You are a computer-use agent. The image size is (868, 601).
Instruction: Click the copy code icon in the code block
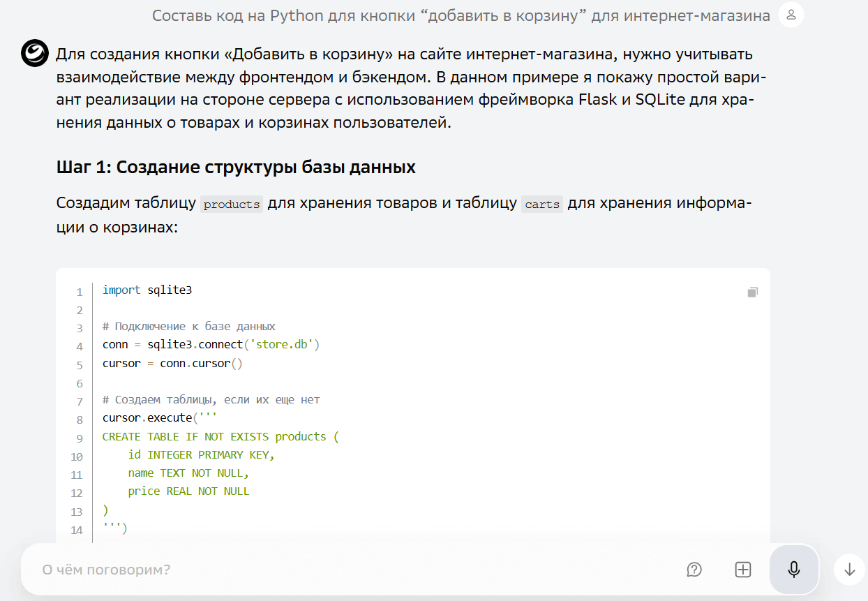point(752,292)
